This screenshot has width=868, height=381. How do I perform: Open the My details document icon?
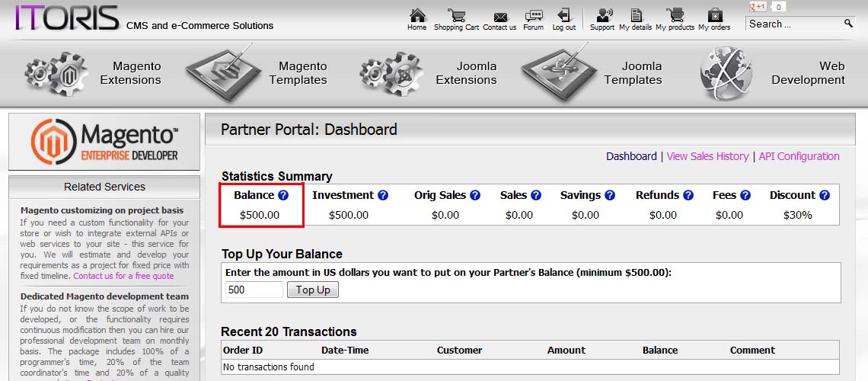point(636,15)
